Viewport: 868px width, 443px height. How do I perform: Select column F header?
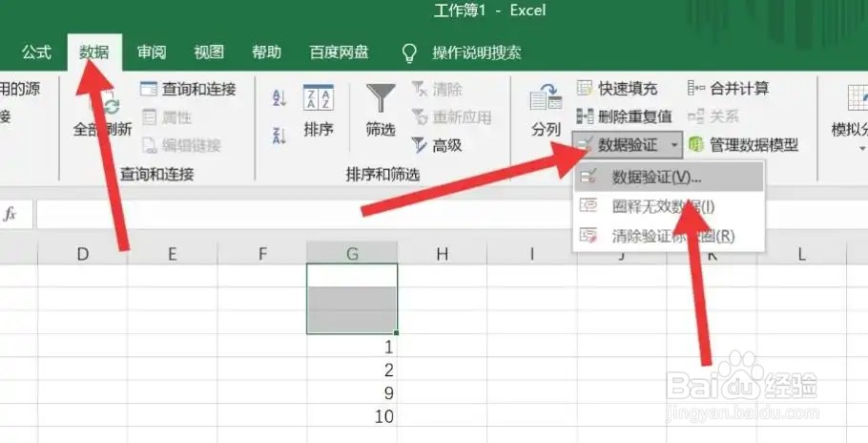[262, 254]
